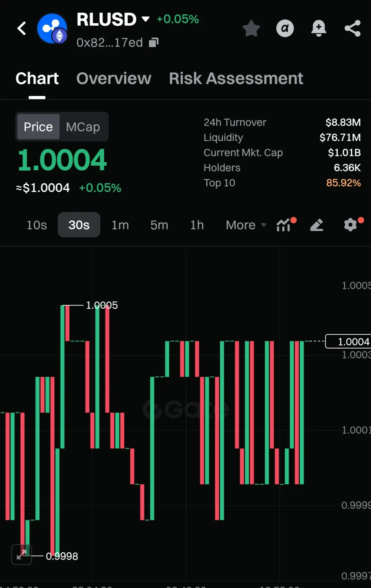Expand the RLUSD token dropdown arrow
371x588 pixels.
pyautogui.click(x=145, y=19)
